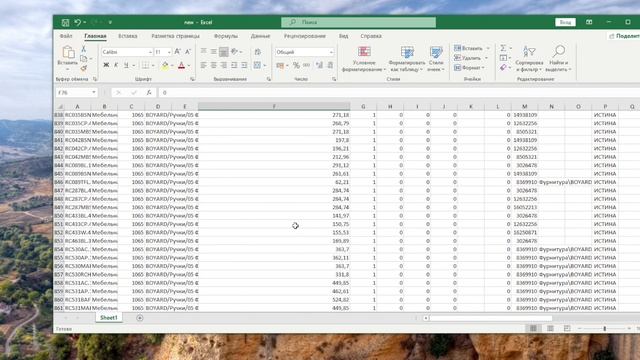The height and width of the screenshot is (360, 640).
Task: Click the Wrap Text icon
Action: click(258, 52)
